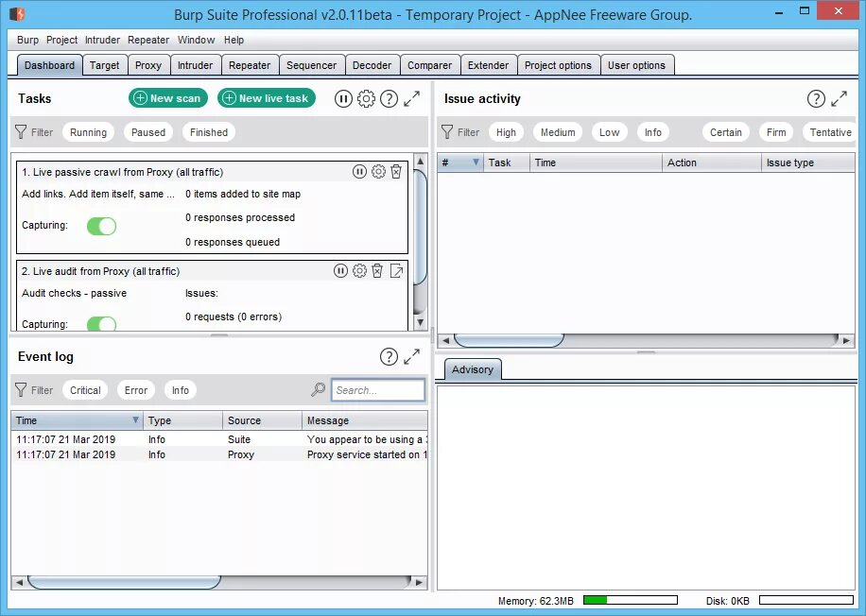
Task: Click the Memory usage progress bar
Action: [x=631, y=600]
